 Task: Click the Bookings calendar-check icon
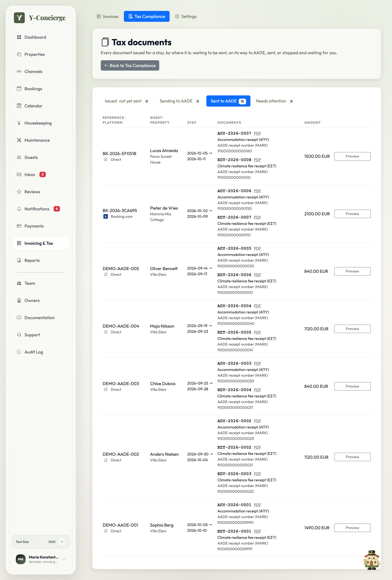tap(19, 89)
